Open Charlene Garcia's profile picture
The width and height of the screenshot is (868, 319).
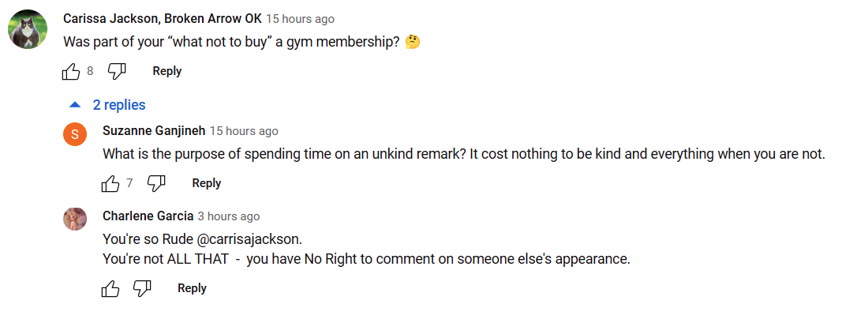(x=75, y=220)
